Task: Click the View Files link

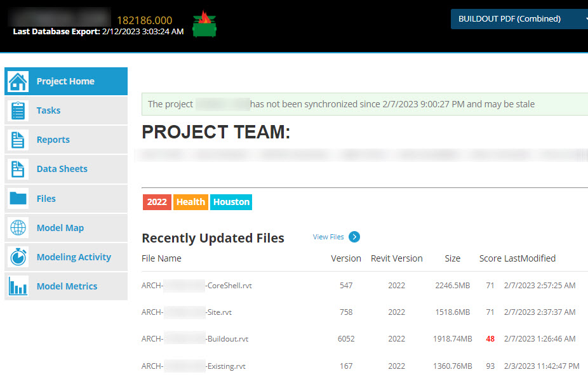Action: [328, 237]
